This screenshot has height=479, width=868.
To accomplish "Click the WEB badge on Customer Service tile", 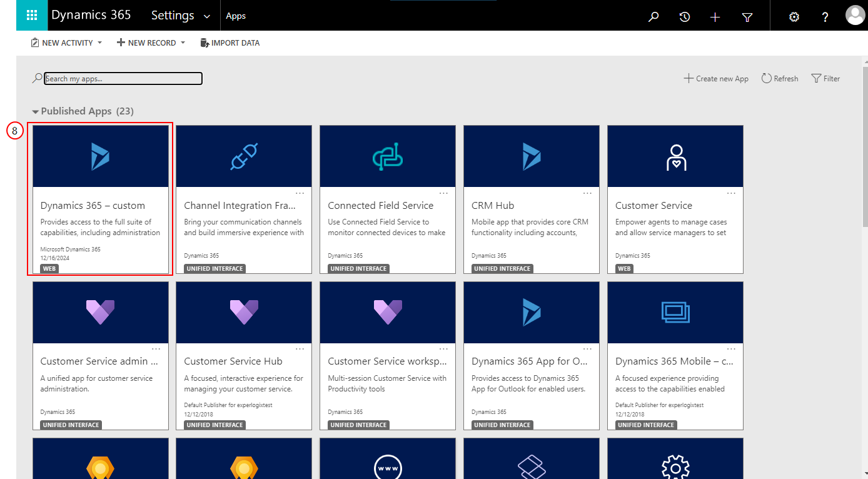I will [x=624, y=269].
